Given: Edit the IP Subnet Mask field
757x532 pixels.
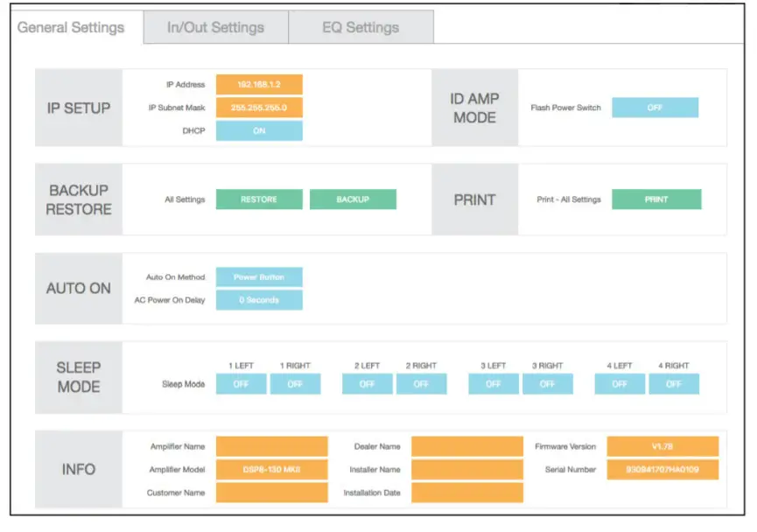Looking at the screenshot, I should click(259, 108).
